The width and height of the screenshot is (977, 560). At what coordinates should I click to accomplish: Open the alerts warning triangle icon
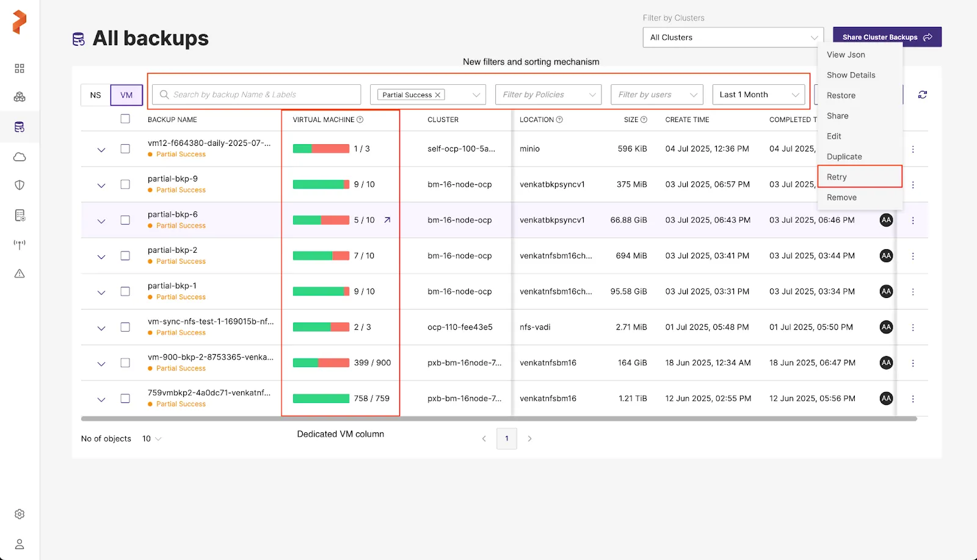[x=20, y=274]
